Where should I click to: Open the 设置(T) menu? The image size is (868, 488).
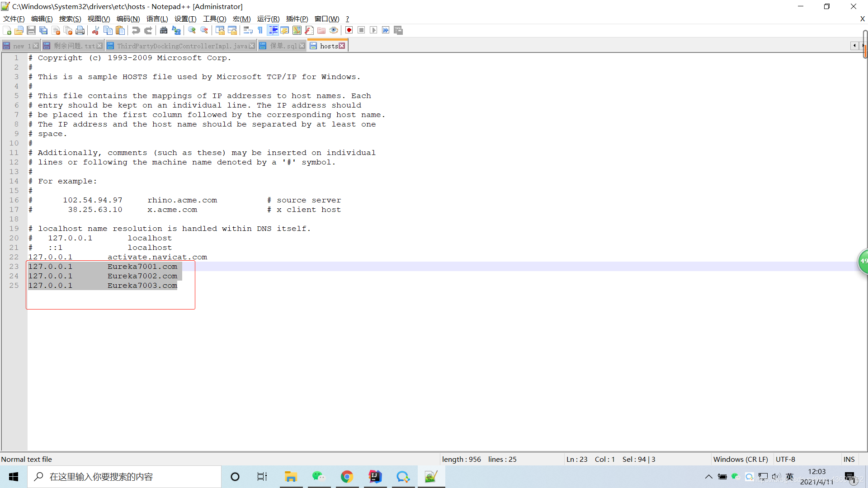[185, 19]
